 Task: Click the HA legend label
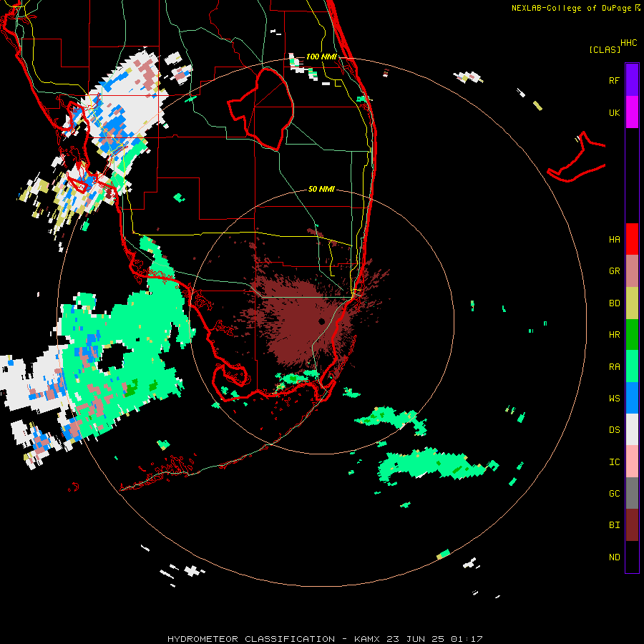click(x=614, y=239)
